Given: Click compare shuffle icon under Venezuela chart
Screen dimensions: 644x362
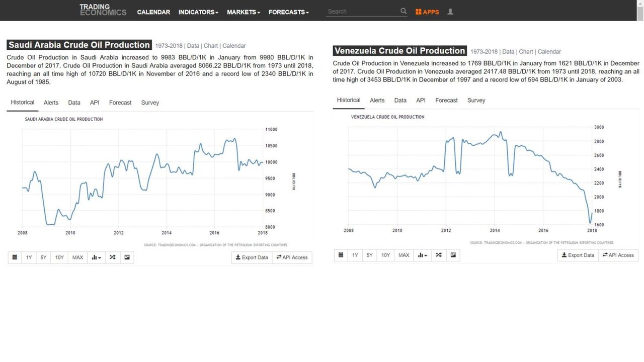Looking at the screenshot, I should click(439, 255).
